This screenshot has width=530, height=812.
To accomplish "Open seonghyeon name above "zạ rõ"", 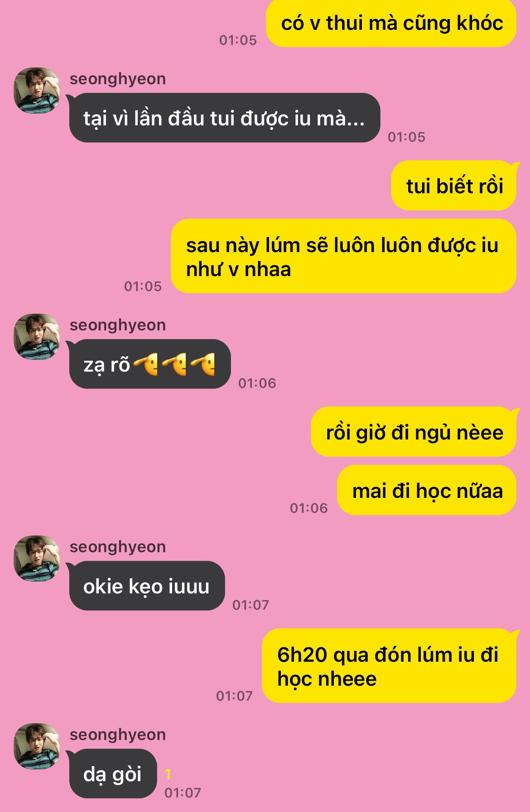I will point(118,325).
